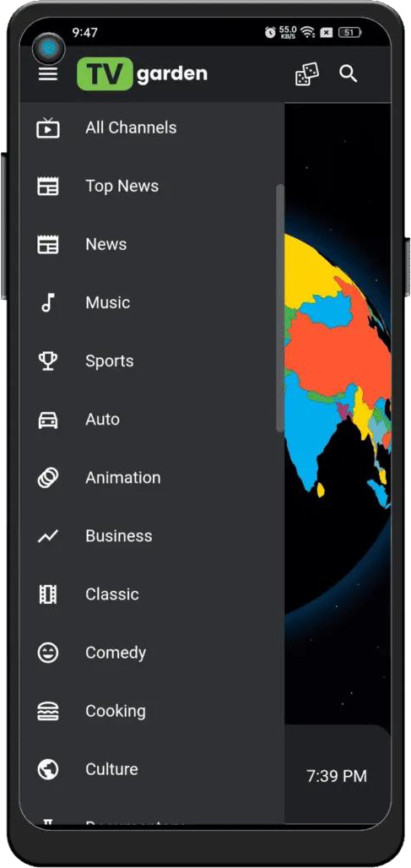Click the Culture globe icon

48,769
